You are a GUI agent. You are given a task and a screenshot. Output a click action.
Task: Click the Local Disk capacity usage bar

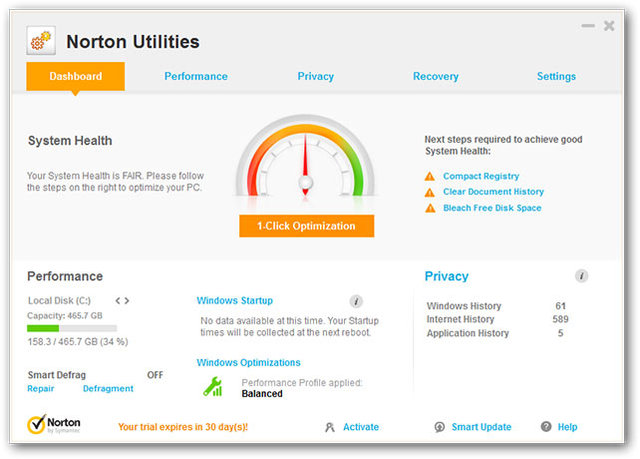(x=72, y=328)
